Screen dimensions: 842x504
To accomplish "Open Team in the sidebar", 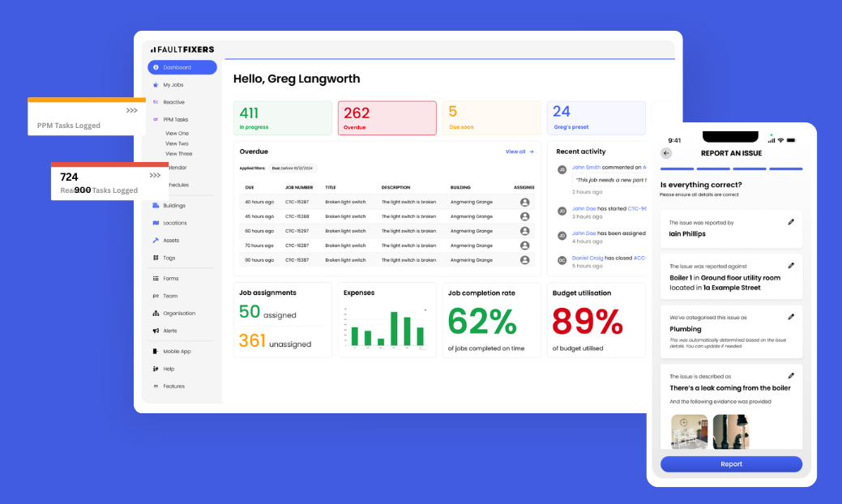I will pyautogui.click(x=170, y=296).
